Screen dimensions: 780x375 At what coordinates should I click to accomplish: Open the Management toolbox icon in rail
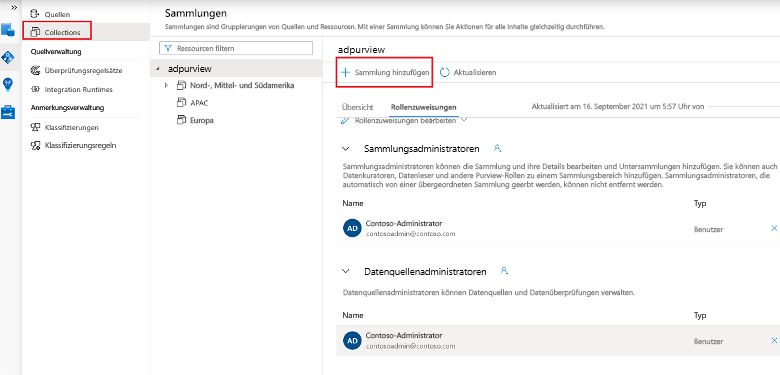pos(8,111)
